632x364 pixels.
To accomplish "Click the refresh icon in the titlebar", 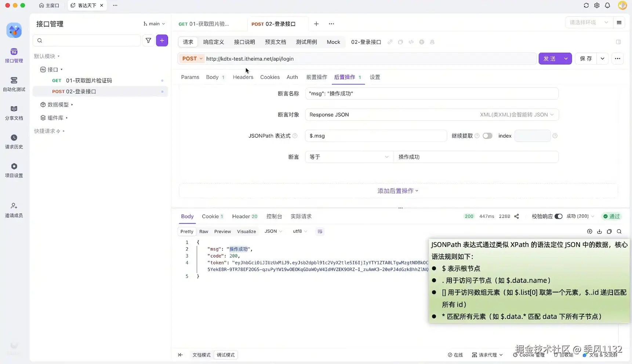I will pos(586,5).
